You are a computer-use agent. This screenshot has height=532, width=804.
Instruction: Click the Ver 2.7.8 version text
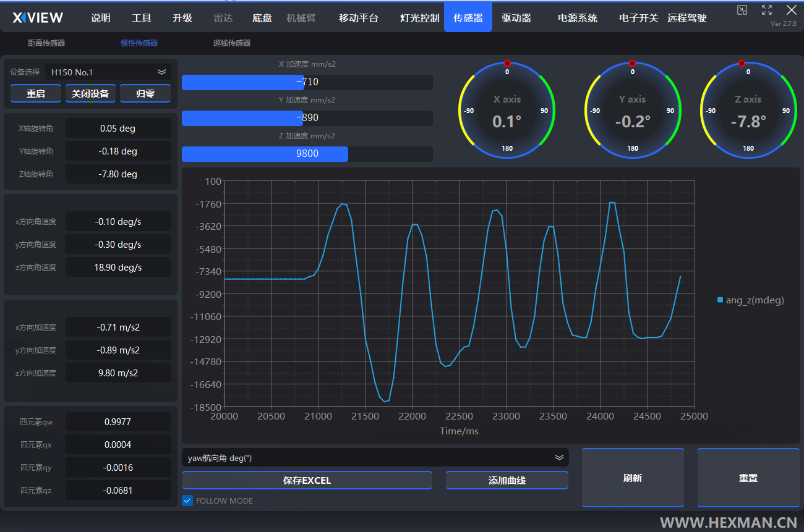(784, 23)
